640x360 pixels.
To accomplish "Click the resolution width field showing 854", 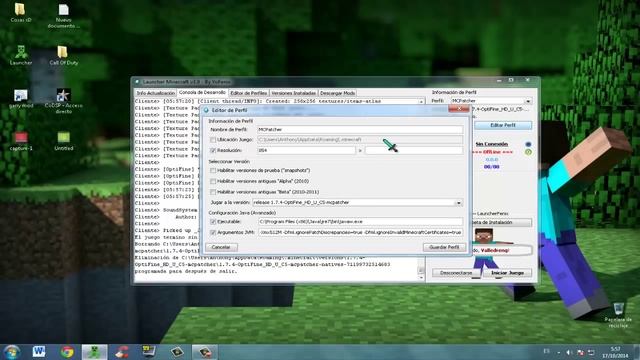I will tap(306, 150).
